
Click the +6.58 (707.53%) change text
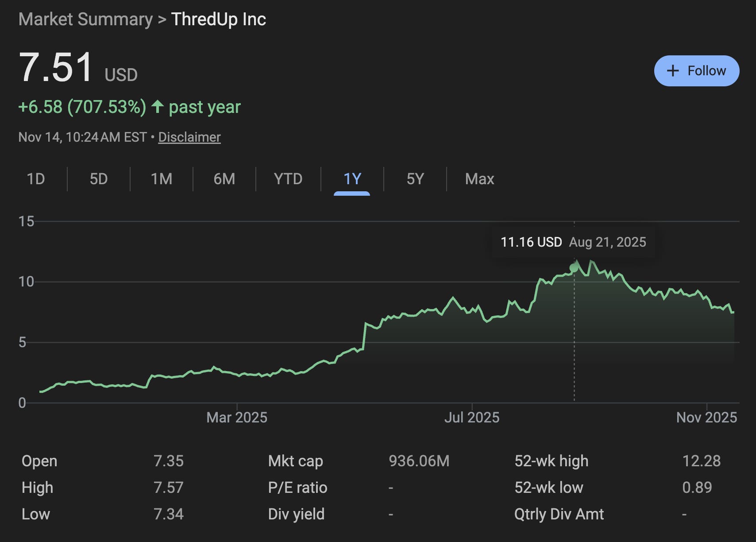[82, 107]
